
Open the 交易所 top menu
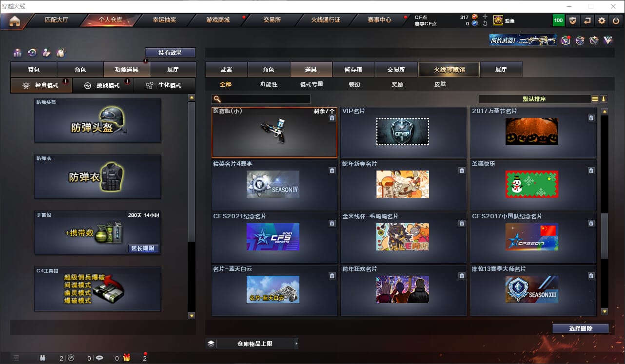[272, 20]
